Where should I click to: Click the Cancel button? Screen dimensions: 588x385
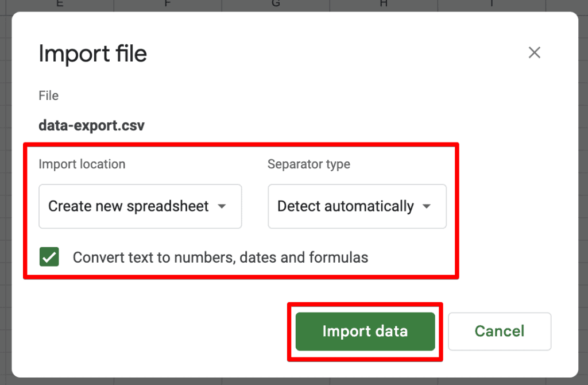click(x=499, y=331)
